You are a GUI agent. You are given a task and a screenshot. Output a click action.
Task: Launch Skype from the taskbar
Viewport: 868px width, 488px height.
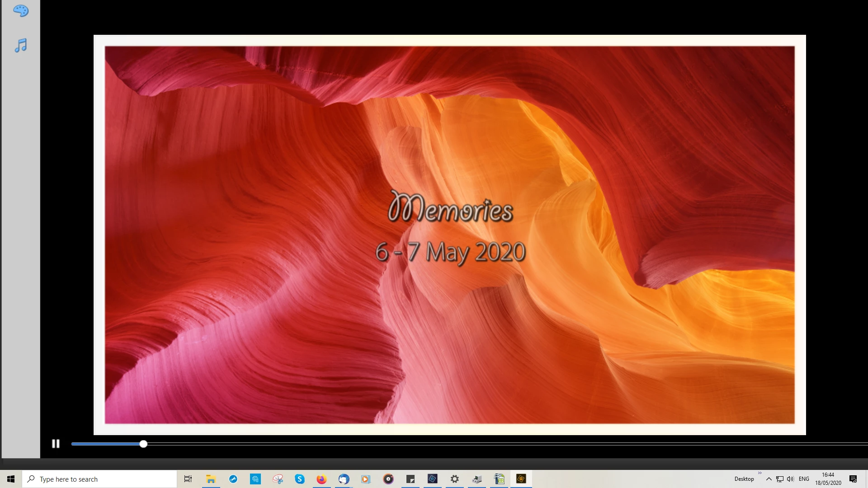coord(300,479)
